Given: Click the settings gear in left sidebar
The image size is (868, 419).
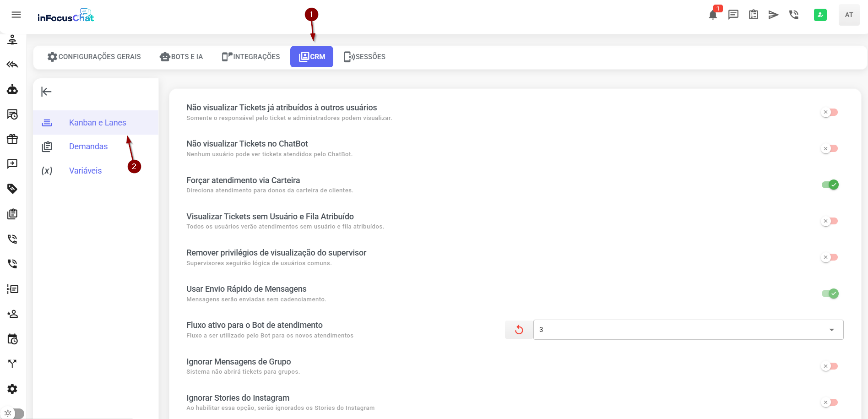Looking at the screenshot, I should click(12, 389).
